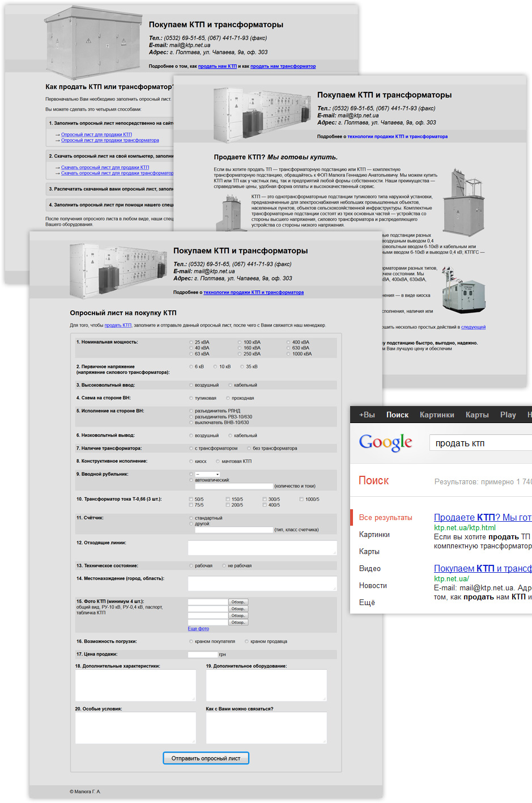Follow 'Скачать опросный лист для продажи КТП' link
532x803 pixels.
tap(105, 168)
